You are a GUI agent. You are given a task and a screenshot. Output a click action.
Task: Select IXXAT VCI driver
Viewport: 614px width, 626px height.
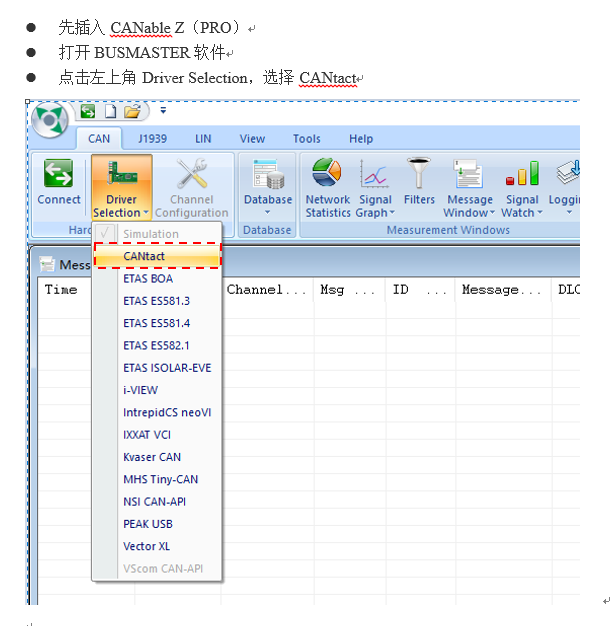click(x=157, y=434)
